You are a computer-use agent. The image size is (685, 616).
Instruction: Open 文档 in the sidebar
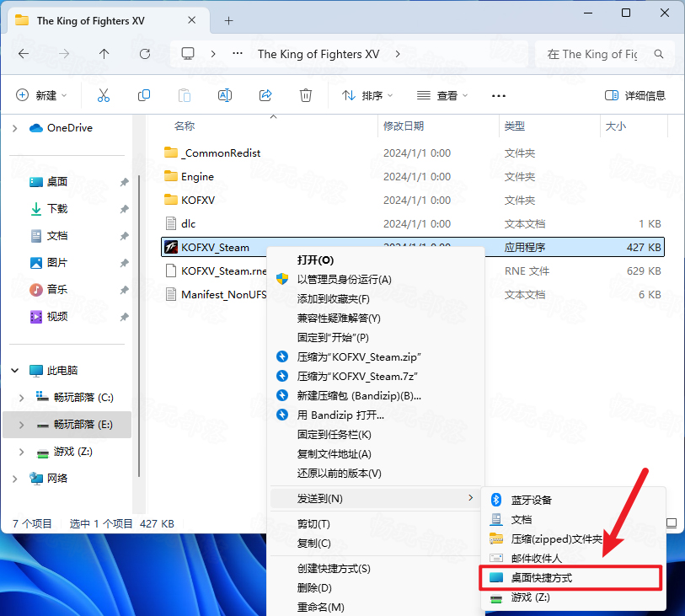pyautogui.click(x=57, y=236)
